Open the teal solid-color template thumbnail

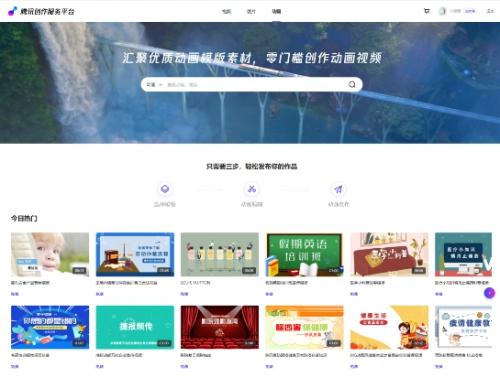pos(135,327)
